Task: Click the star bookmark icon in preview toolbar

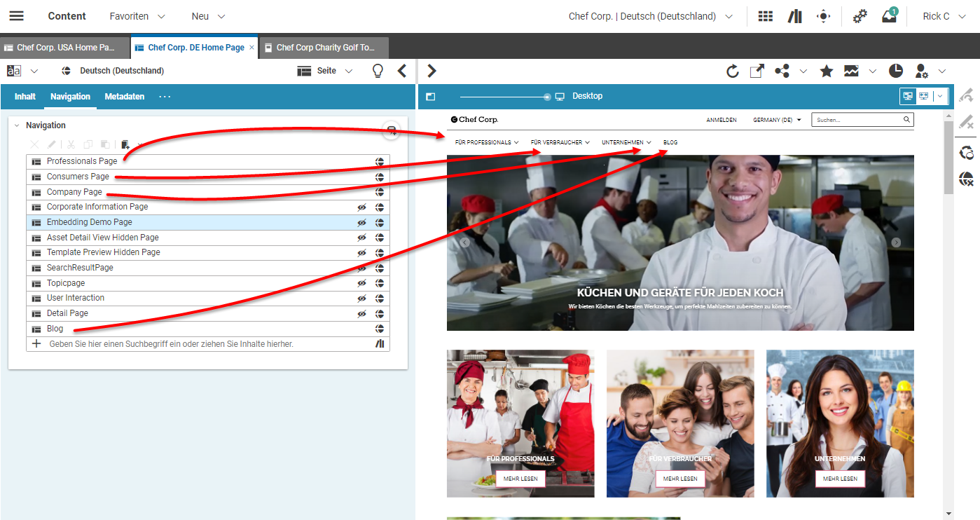Action: pos(827,71)
